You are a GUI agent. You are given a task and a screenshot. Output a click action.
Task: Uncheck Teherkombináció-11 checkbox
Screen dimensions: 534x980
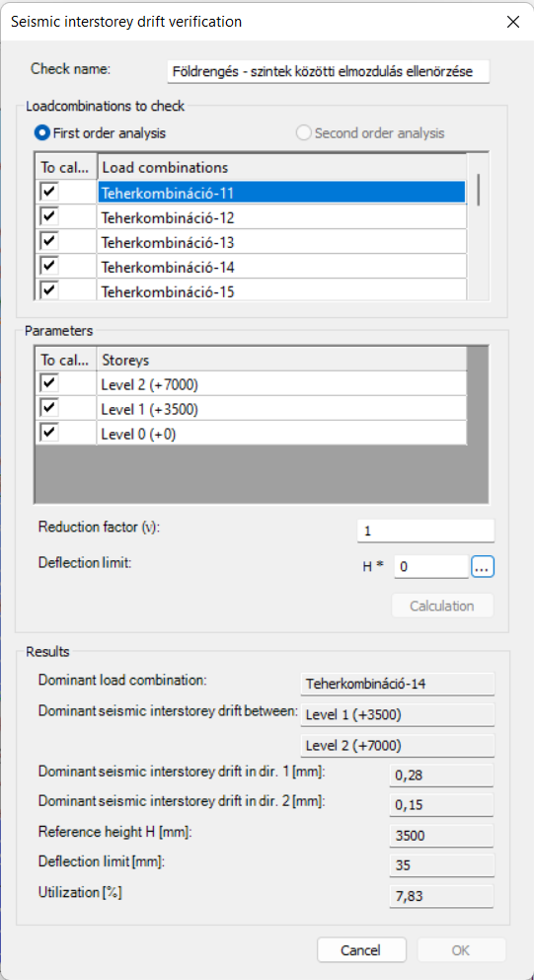[49, 193]
